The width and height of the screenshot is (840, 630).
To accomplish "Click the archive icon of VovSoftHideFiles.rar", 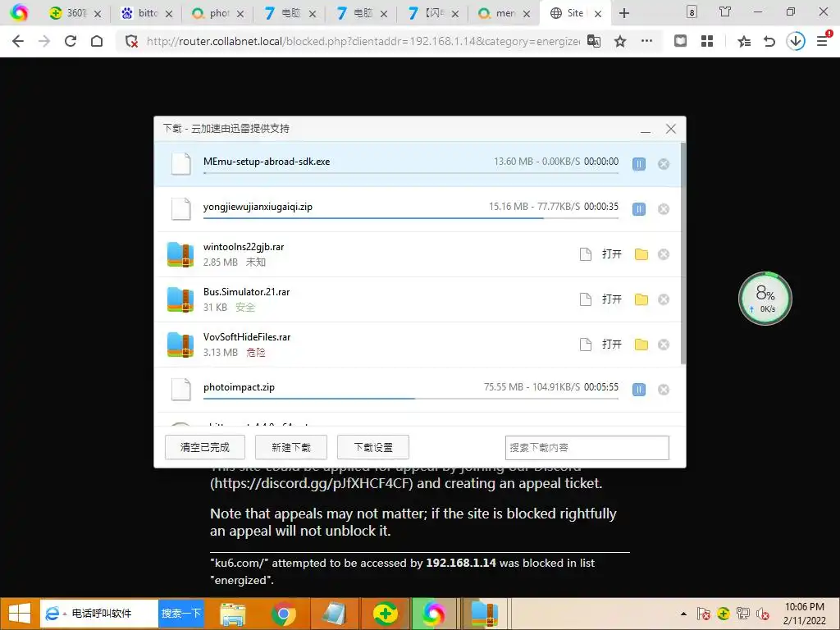I will [180, 344].
